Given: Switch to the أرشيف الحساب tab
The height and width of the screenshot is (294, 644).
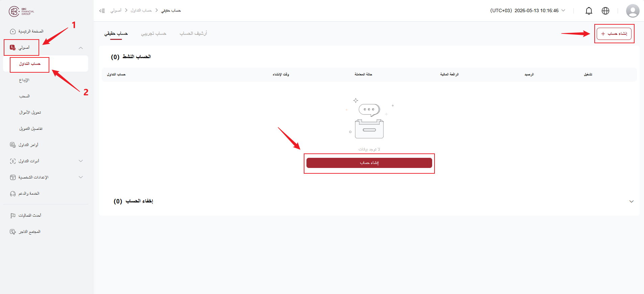Looking at the screenshot, I should (x=193, y=33).
